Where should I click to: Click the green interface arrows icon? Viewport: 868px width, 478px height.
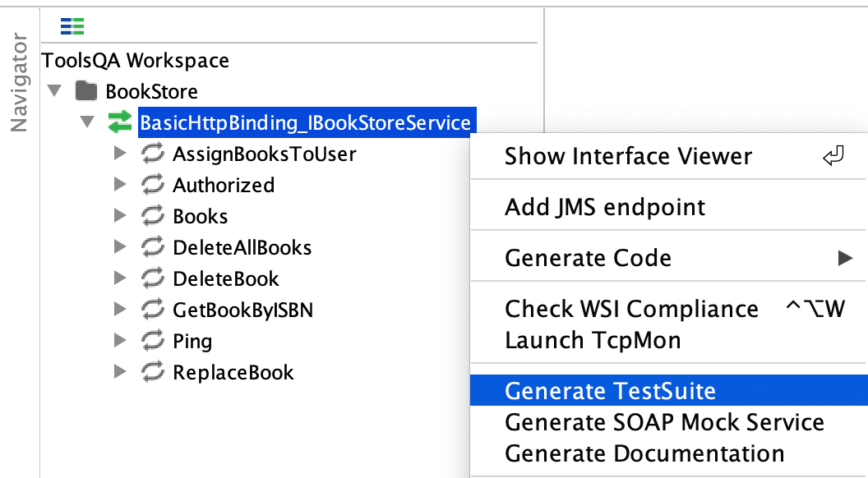point(119,122)
